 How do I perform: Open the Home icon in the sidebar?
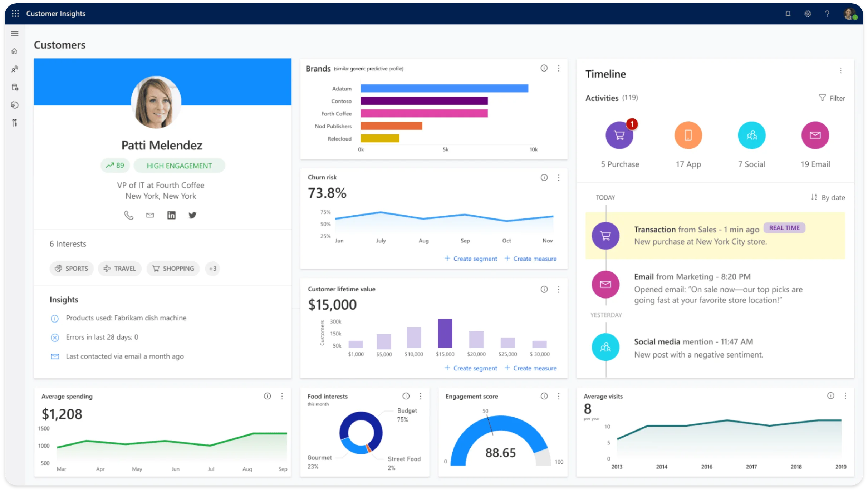point(15,51)
